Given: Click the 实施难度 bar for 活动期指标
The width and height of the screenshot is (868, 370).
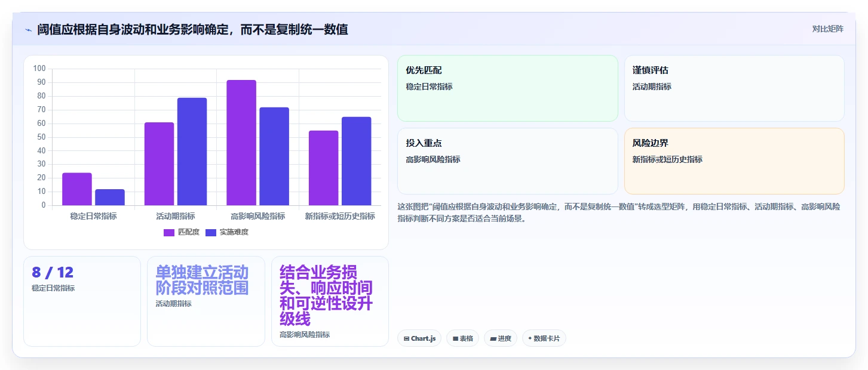Looking at the screenshot, I should 192,152.
